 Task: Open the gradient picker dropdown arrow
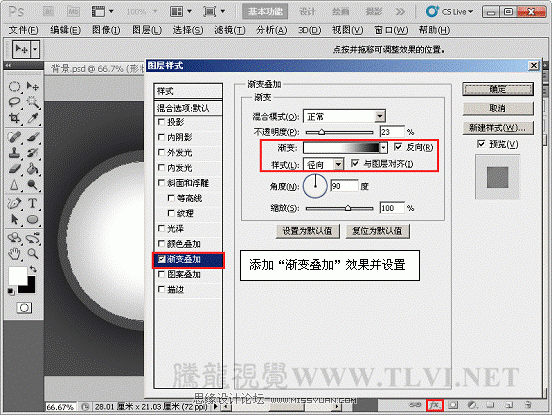[383, 147]
